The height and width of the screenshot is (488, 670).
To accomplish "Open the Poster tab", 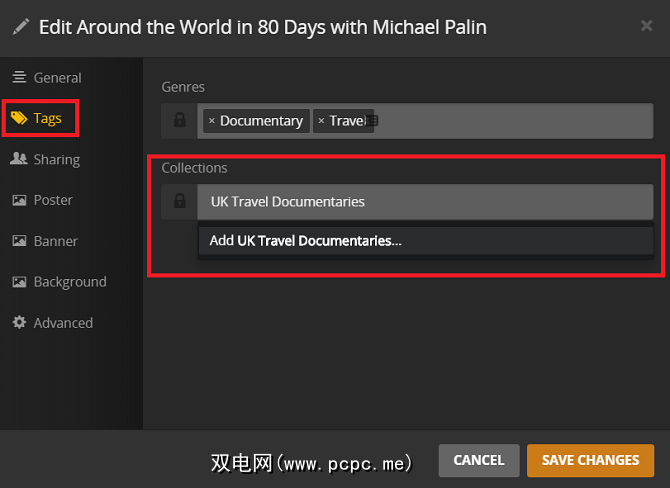I will tap(53, 200).
